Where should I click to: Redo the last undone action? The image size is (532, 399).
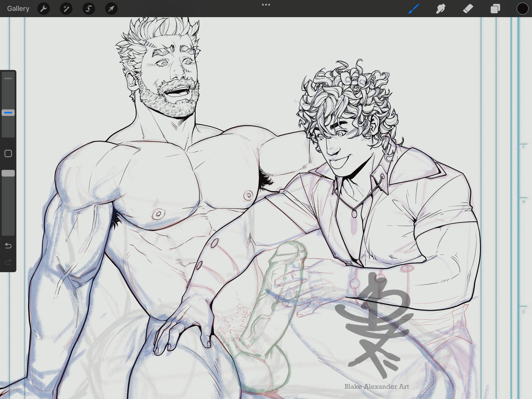(8, 262)
